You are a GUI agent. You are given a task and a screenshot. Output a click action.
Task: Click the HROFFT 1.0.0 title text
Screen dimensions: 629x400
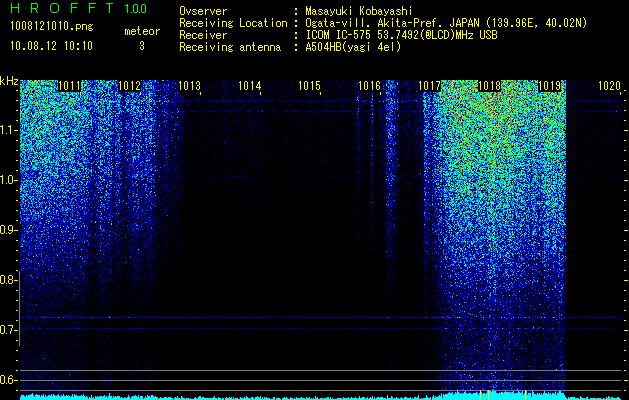[79, 8]
